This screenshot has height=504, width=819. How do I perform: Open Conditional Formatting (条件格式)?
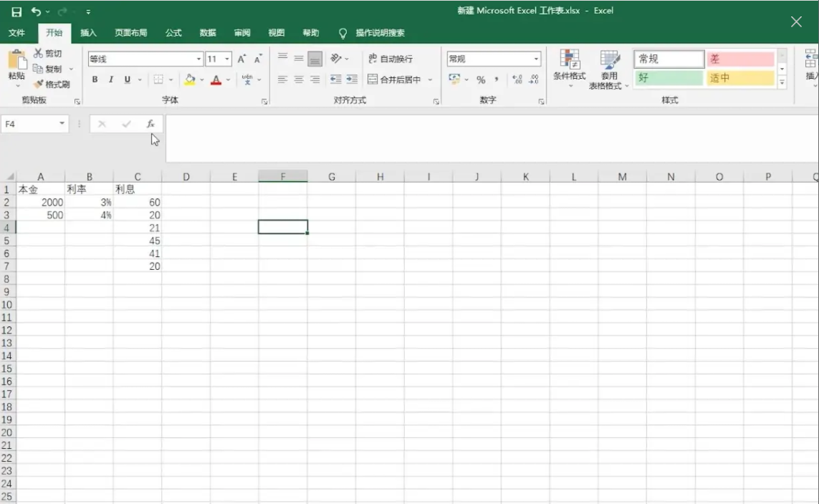click(569, 69)
